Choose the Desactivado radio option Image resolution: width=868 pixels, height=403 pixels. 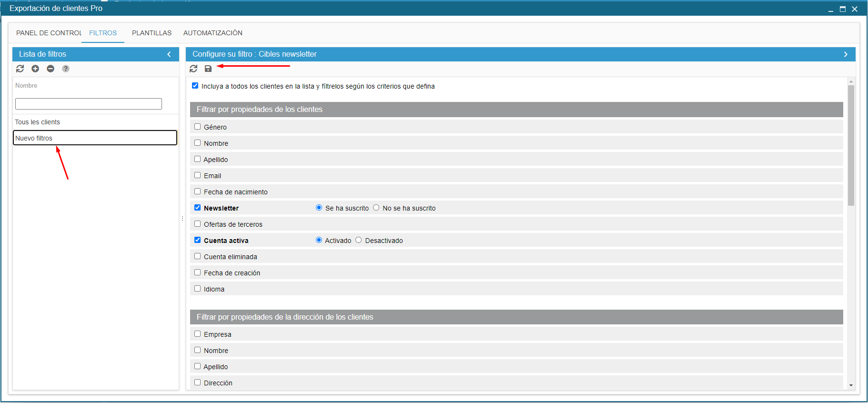point(359,240)
